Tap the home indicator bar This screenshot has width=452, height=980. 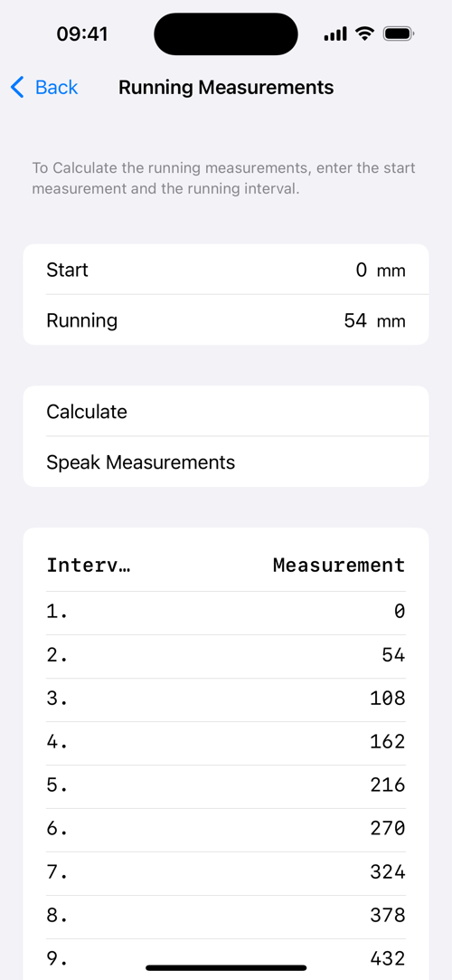[226, 967]
